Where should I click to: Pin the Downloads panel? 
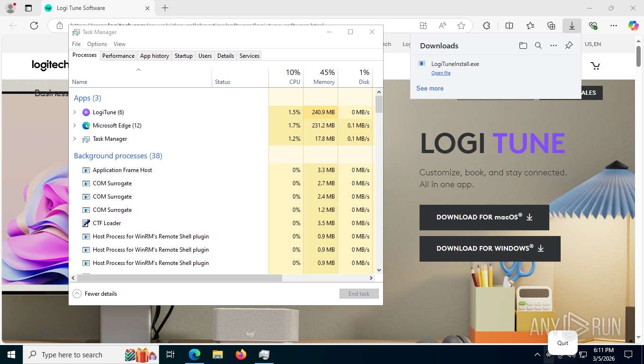pos(569,45)
